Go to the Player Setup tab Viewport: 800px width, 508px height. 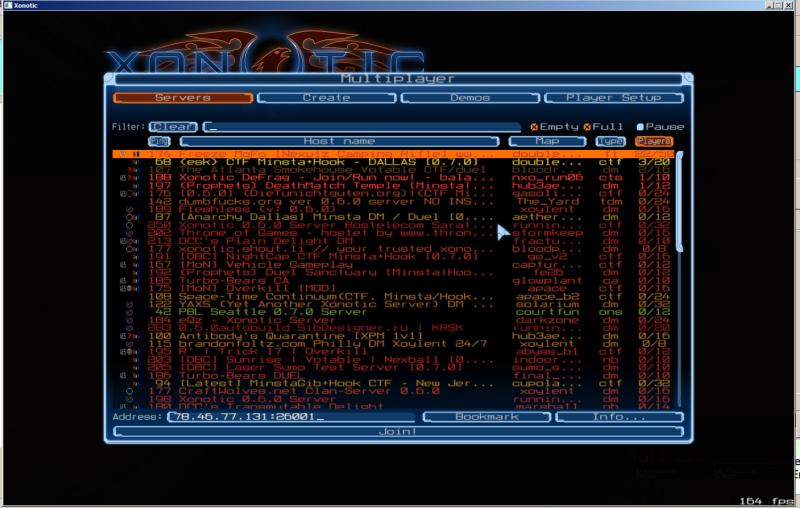614,97
